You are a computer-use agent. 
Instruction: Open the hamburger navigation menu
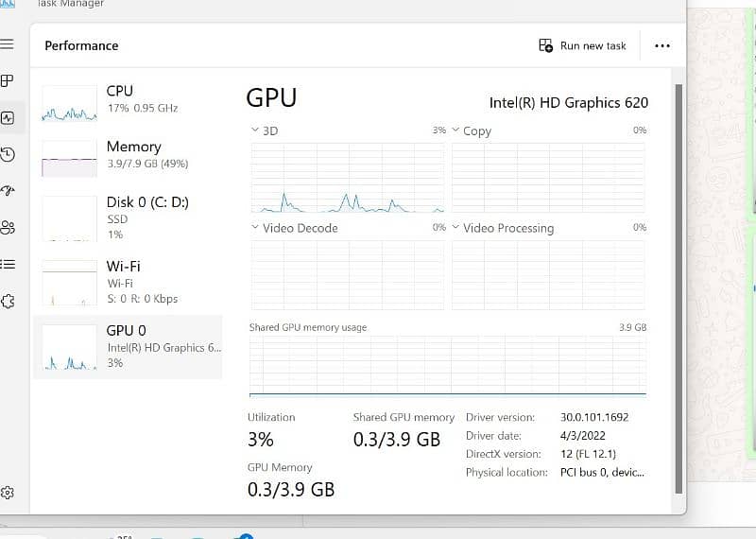(x=7, y=44)
